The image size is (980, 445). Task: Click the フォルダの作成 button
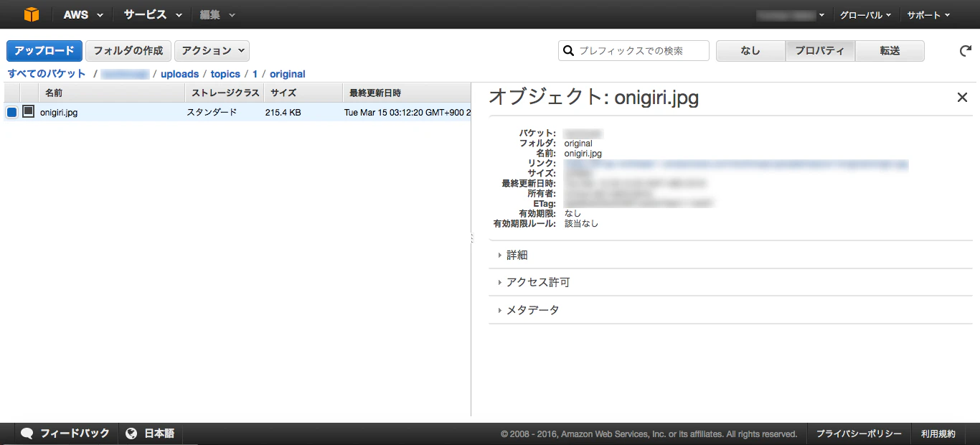pos(128,51)
